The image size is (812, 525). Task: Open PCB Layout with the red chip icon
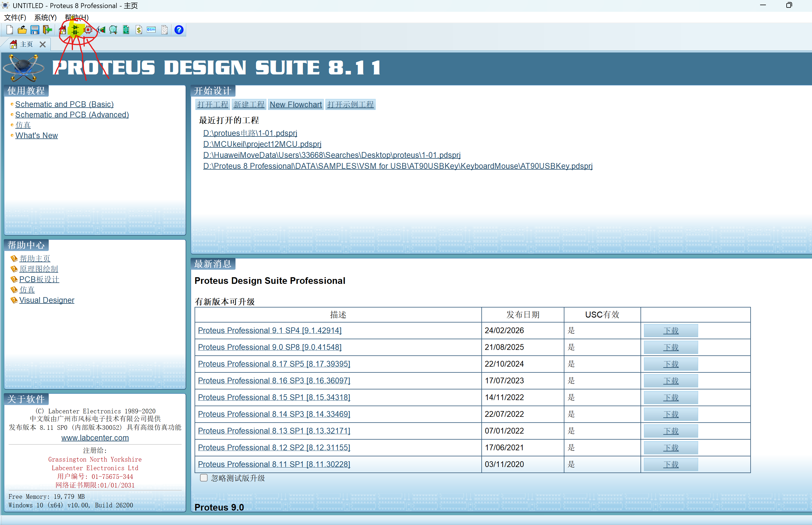[88, 30]
